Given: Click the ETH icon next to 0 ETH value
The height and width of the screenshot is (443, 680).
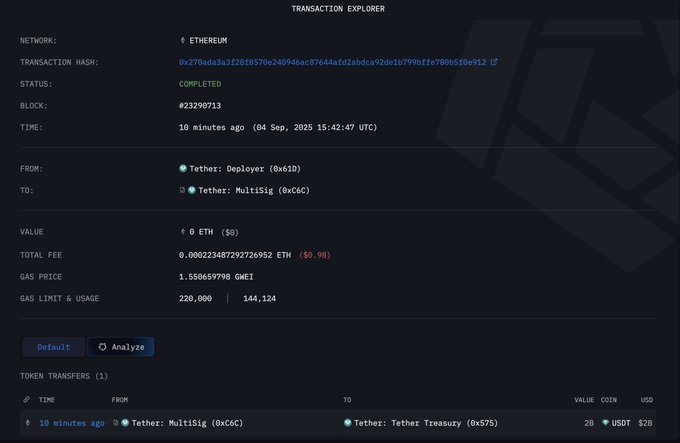Looking at the screenshot, I should click(x=183, y=231).
